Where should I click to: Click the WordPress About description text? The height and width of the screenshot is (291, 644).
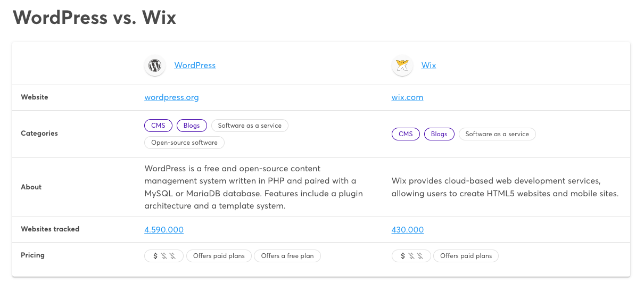254,187
